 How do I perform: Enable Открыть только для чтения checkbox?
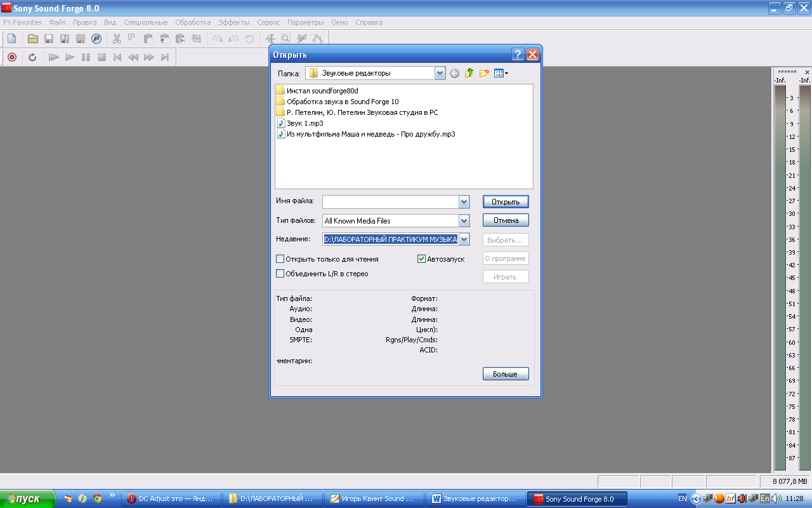click(x=280, y=259)
